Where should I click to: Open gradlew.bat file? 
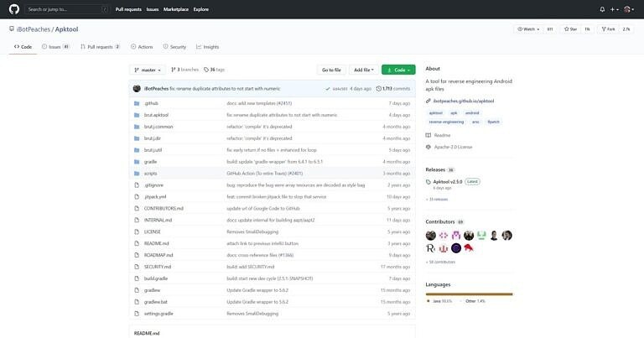[x=156, y=302]
